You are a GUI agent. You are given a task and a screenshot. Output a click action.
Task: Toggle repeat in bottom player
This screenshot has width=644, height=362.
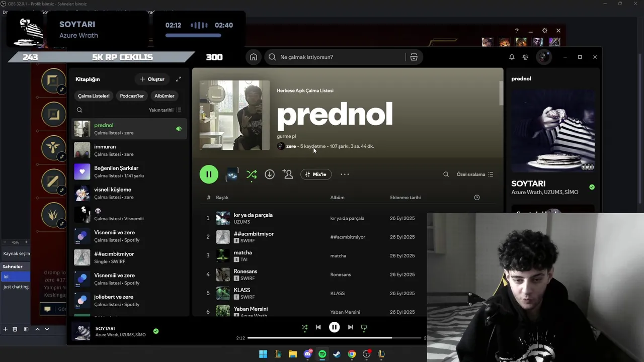pos(364,327)
